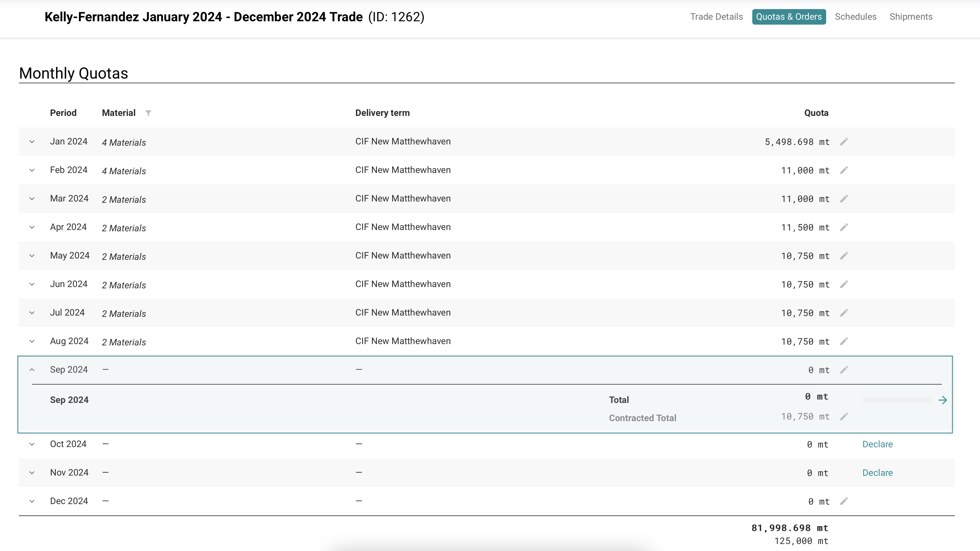This screenshot has width=980, height=551.
Task: Edit the Feb 2024 quota pencil icon
Action: point(844,170)
